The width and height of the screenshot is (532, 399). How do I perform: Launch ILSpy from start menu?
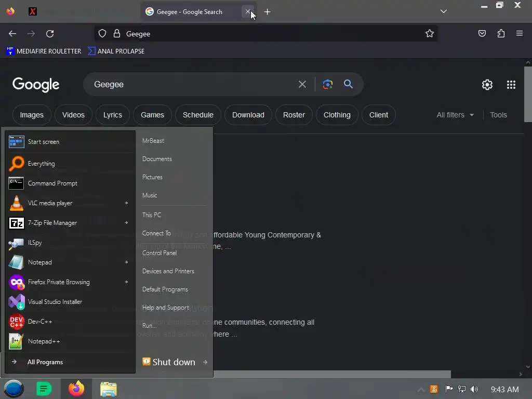(x=70, y=243)
